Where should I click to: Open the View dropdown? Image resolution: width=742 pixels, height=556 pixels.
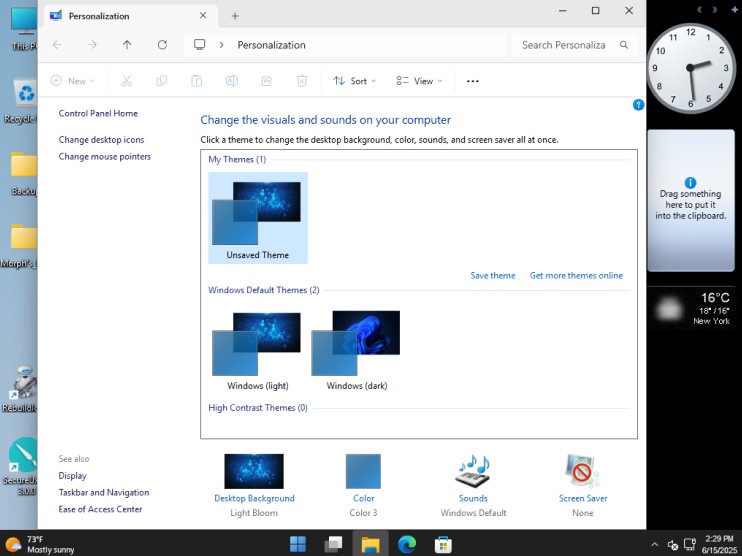[419, 81]
